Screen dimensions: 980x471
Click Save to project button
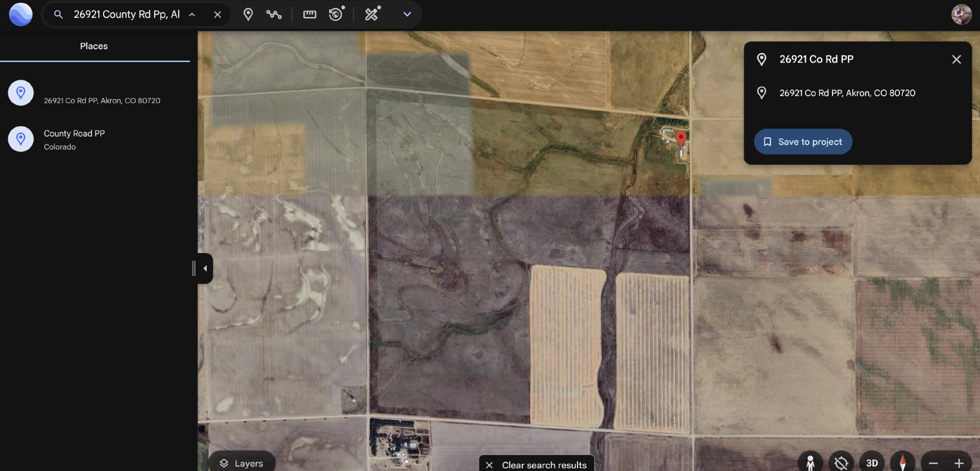[x=803, y=142]
